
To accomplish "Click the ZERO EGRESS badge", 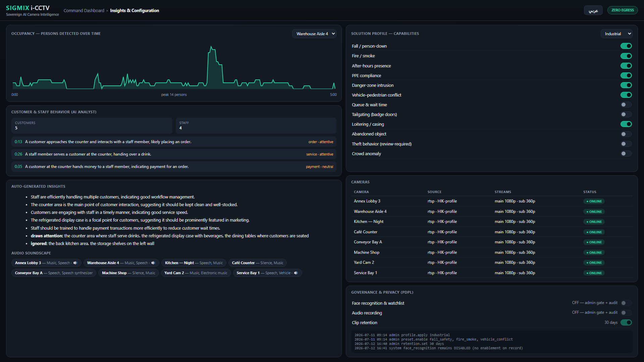I will point(623,10).
